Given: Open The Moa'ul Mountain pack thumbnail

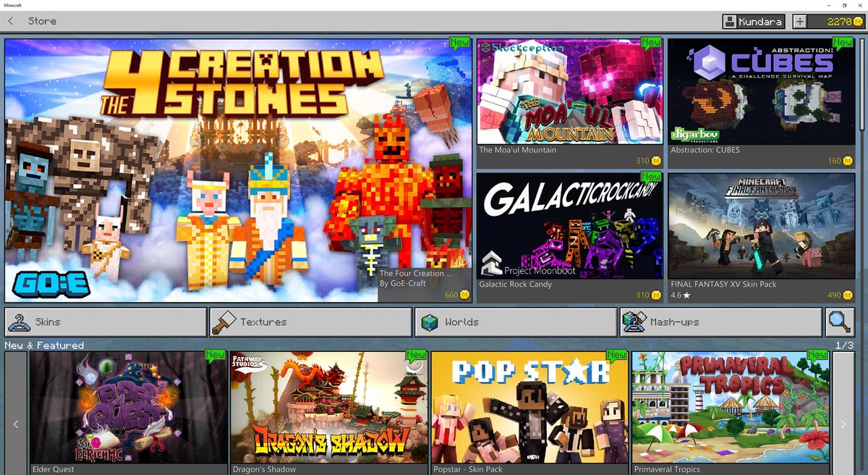Looking at the screenshot, I should [x=569, y=91].
